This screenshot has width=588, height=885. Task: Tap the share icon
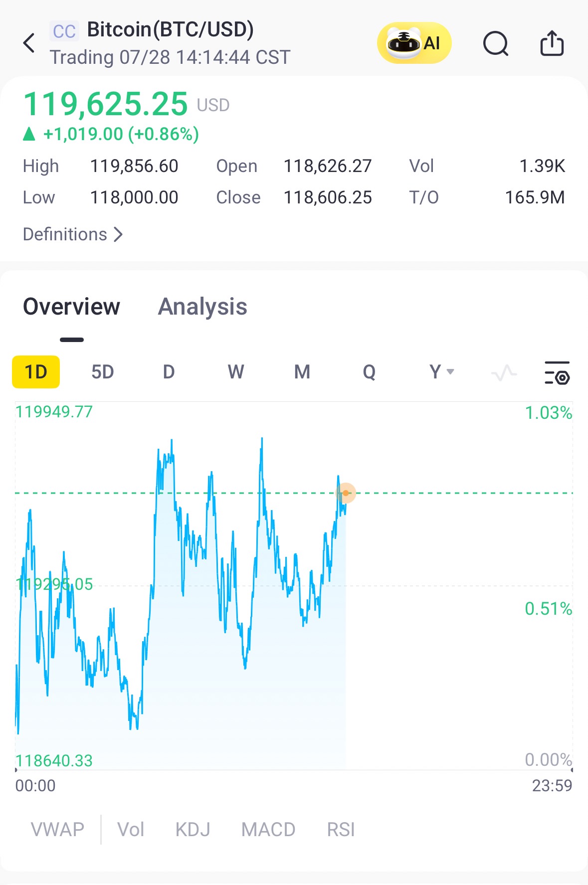click(x=552, y=43)
